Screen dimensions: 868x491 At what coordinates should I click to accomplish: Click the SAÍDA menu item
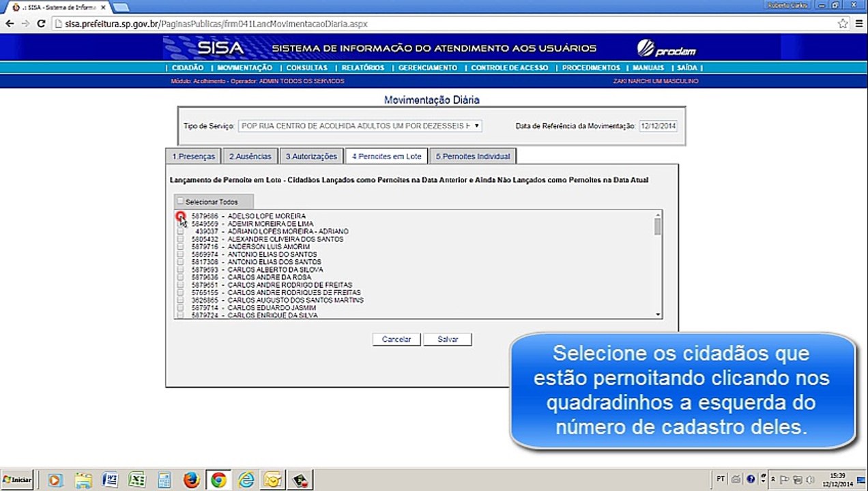tap(687, 68)
